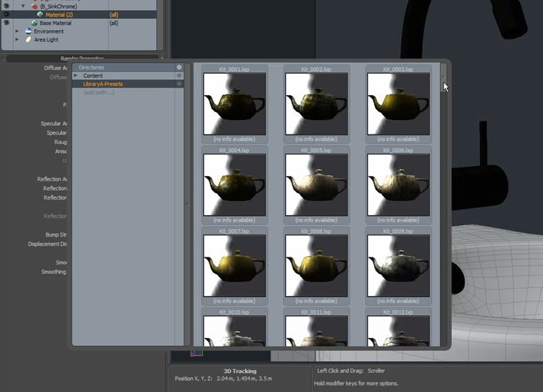Click the round icon in Directories header
Image resolution: width=543 pixels, height=392 pixels.
(179, 67)
